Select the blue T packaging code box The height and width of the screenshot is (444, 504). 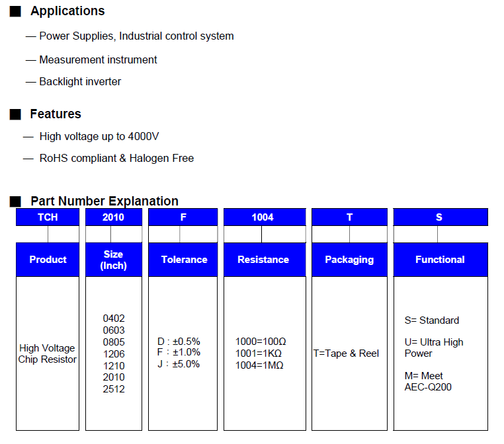pos(349,217)
